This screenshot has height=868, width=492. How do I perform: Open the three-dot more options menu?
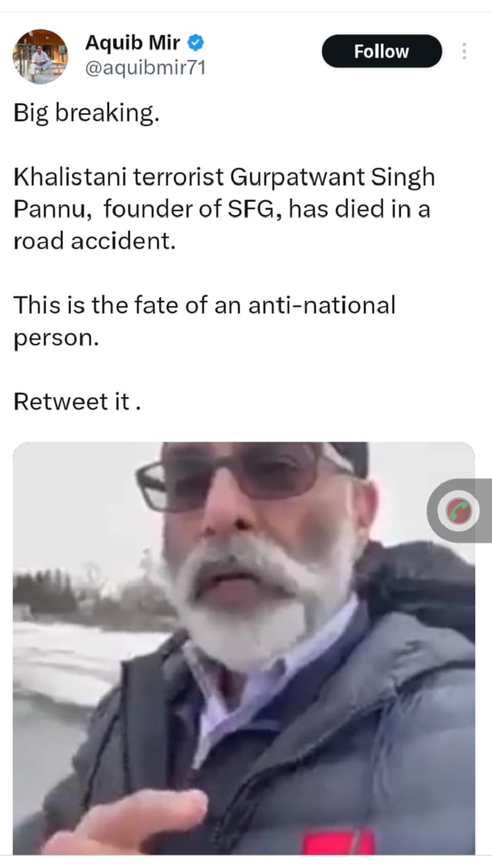pyautogui.click(x=464, y=51)
